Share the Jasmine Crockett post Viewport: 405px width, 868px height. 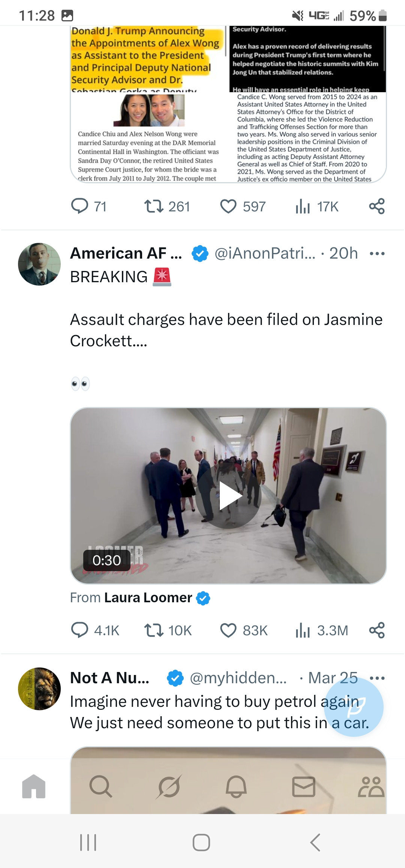(x=376, y=630)
